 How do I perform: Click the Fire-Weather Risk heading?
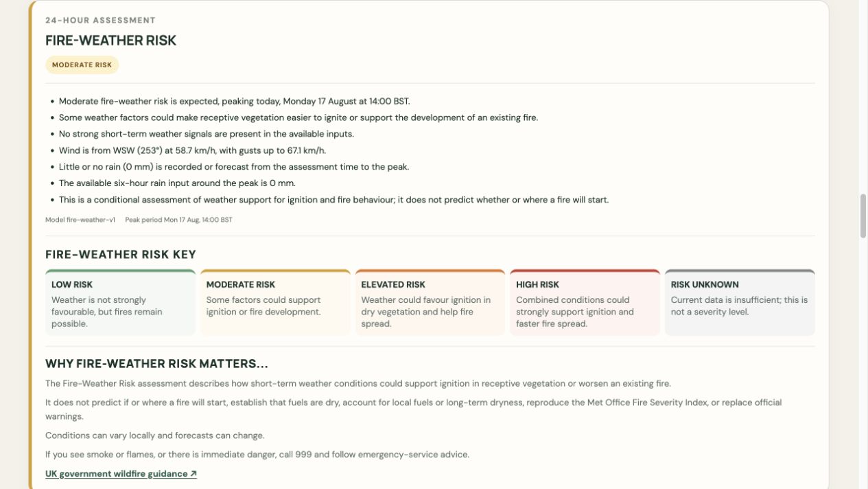pyautogui.click(x=110, y=41)
